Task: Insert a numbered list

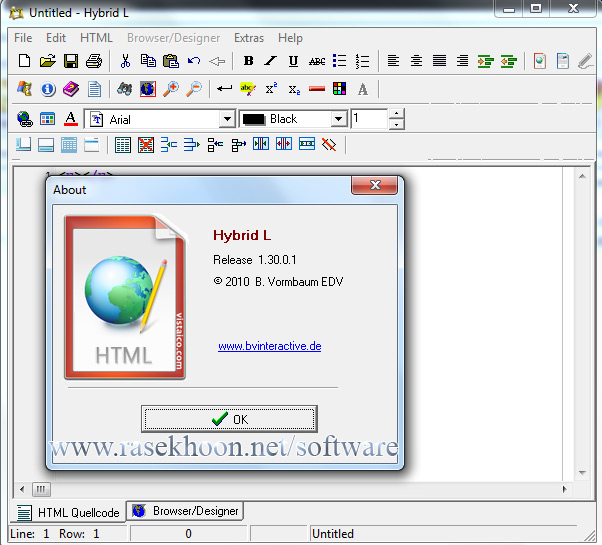Action: 362,61
